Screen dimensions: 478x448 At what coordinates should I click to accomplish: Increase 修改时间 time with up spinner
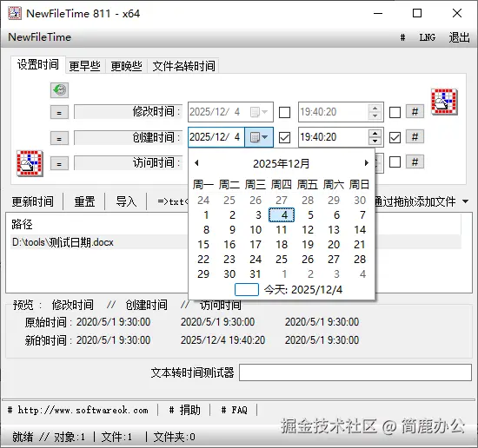tap(375, 109)
